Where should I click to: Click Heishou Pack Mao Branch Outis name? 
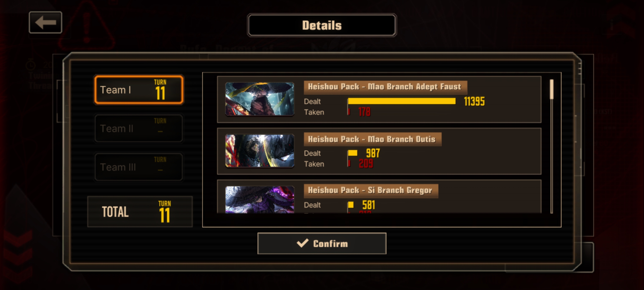coord(372,139)
